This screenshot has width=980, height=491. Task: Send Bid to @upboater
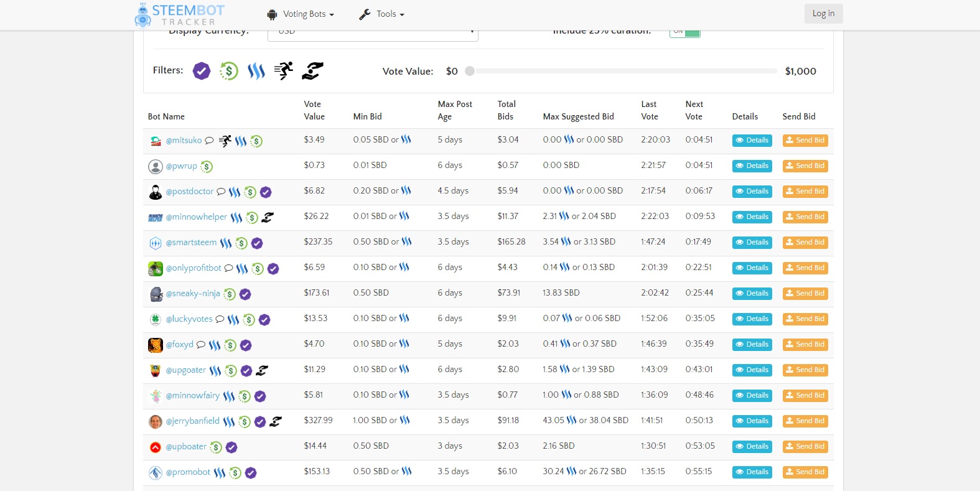click(805, 447)
